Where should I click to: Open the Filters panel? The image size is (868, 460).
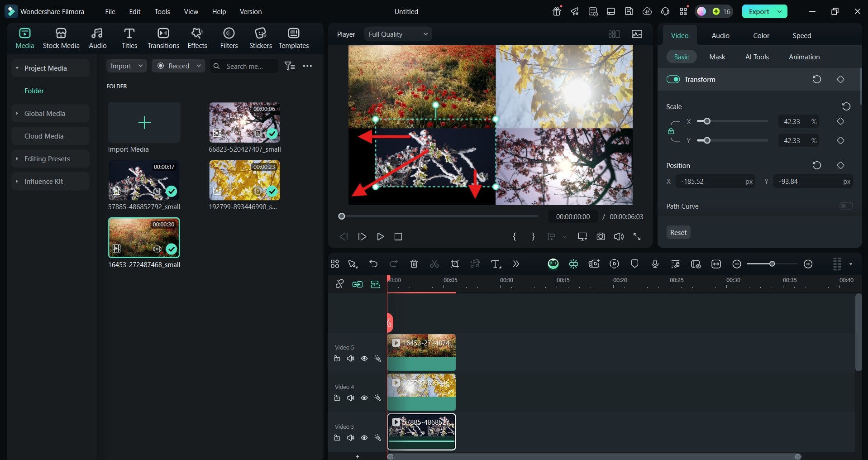pyautogui.click(x=229, y=38)
